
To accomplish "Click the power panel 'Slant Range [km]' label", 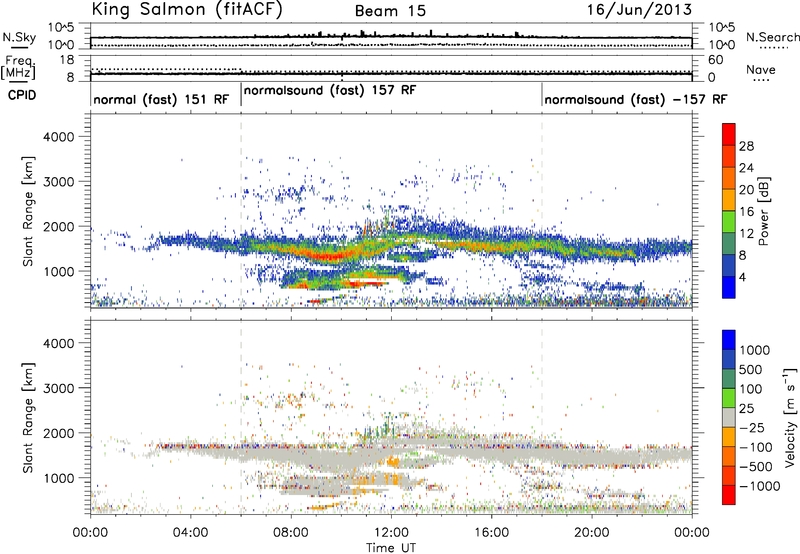I will 28,211.
